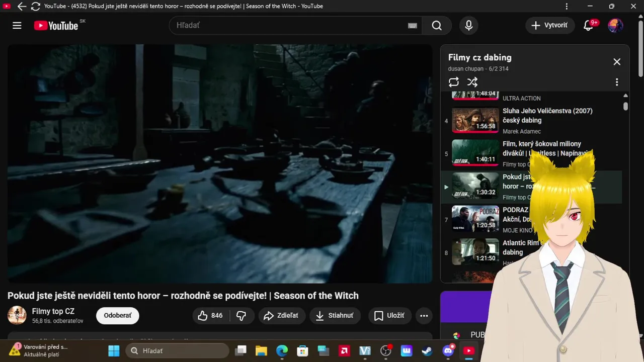Start voice search with the microphone
644x362 pixels.
pyautogui.click(x=469, y=26)
